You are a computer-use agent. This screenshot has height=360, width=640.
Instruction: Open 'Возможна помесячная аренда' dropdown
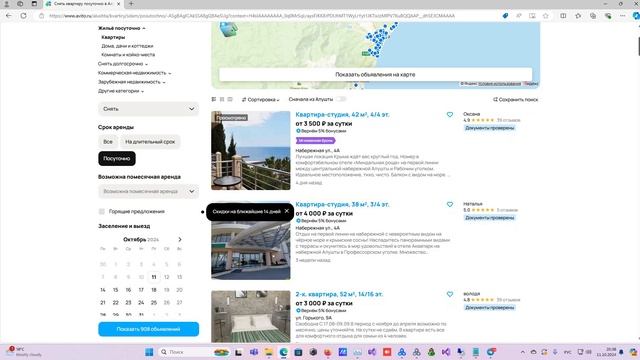149,191
